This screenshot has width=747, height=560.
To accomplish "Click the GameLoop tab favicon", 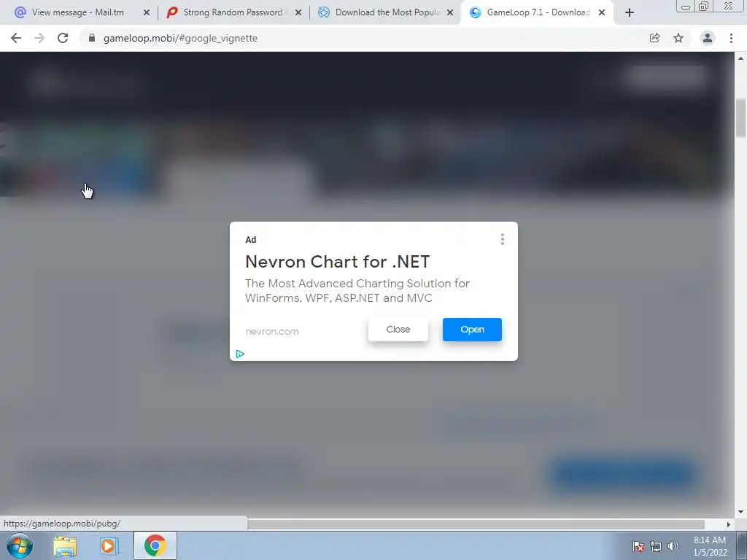I will tap(475, 12).
